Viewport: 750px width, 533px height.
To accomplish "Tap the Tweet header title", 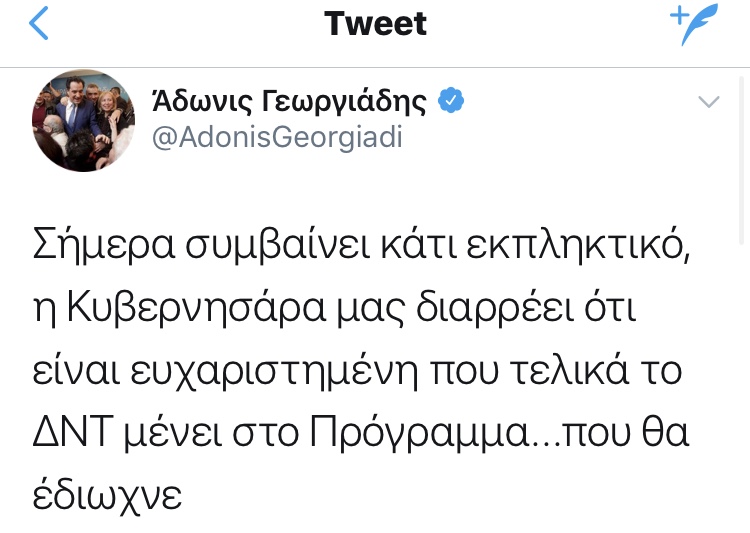I will point(375,24).
